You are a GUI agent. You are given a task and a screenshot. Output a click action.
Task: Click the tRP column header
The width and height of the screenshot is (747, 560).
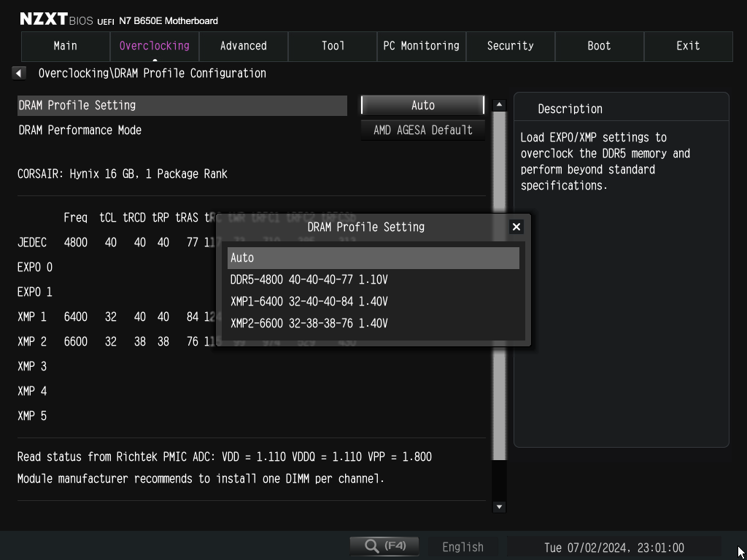click(160, 218)
